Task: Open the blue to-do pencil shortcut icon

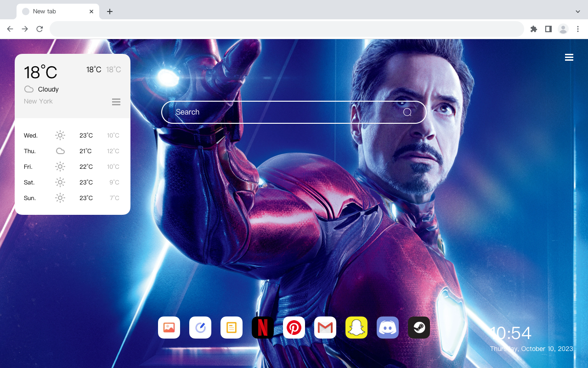Action: (200, 328)
